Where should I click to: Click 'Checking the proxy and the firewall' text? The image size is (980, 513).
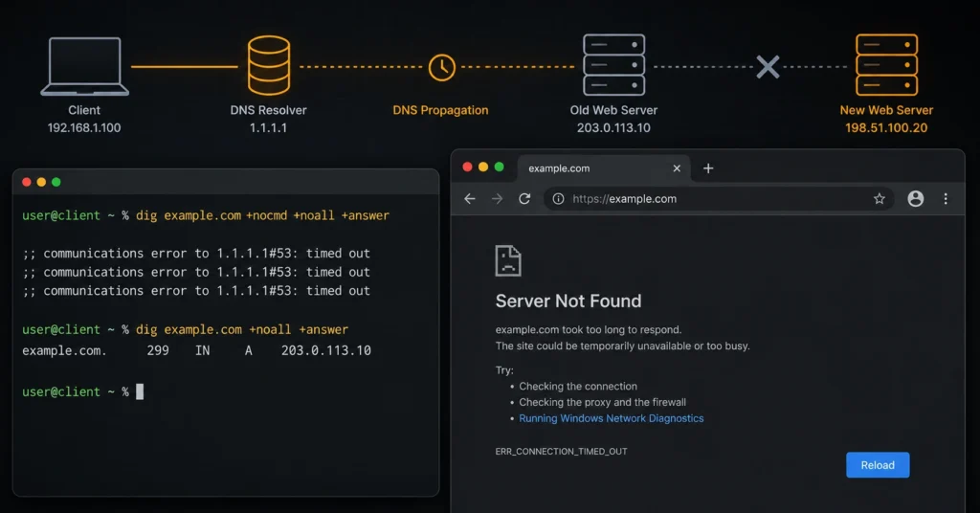click(603, 402)
